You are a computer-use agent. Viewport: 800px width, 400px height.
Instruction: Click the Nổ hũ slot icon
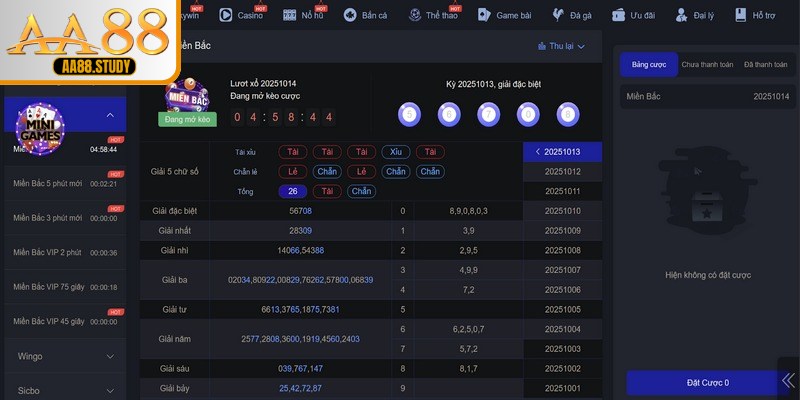tap(289, 15)
